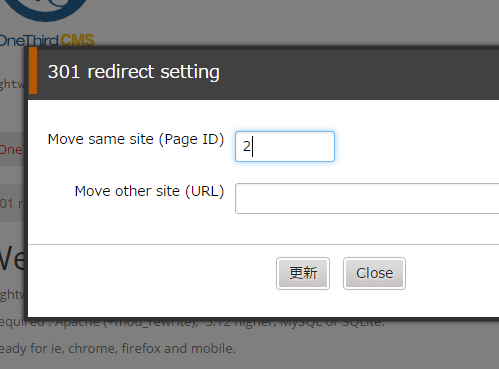Image resolution: width=499 pixels, height=369 pixels.
Task: Click the 更新 update button
Action: tap(303, 273)
